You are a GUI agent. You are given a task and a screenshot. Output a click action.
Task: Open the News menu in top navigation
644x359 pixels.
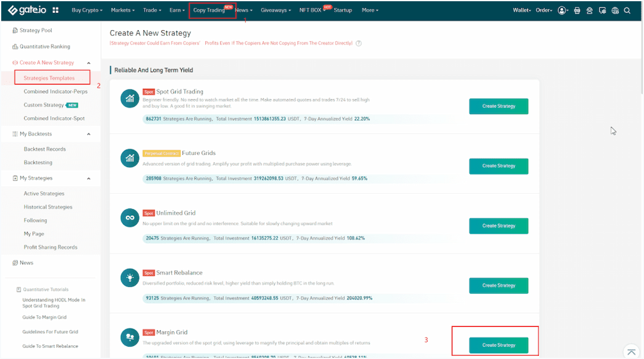pos(243,10)
